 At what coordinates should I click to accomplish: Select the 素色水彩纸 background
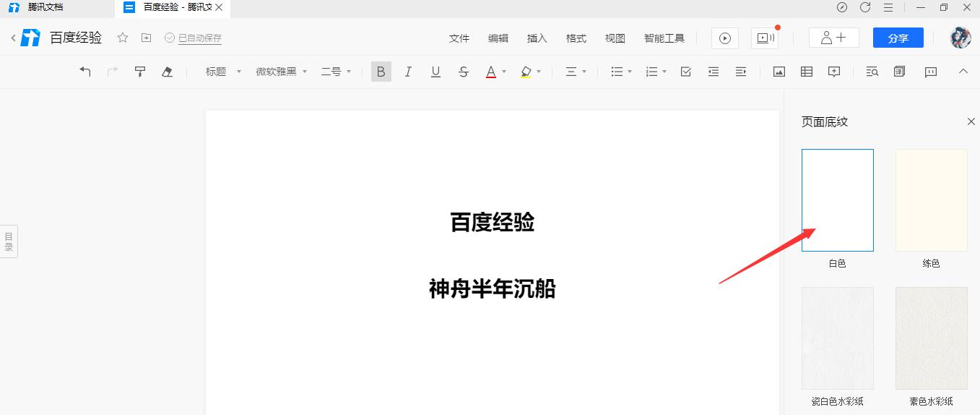[932, 338]
